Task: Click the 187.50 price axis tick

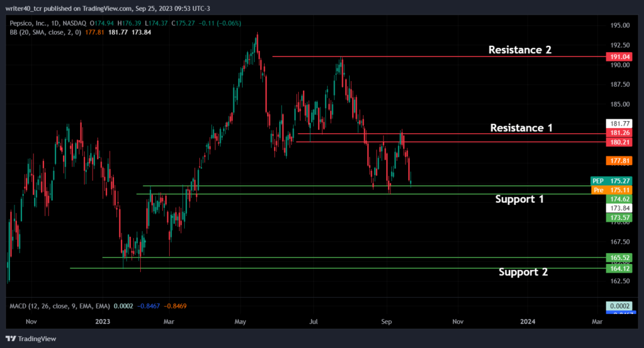Action: pos(619,85)
